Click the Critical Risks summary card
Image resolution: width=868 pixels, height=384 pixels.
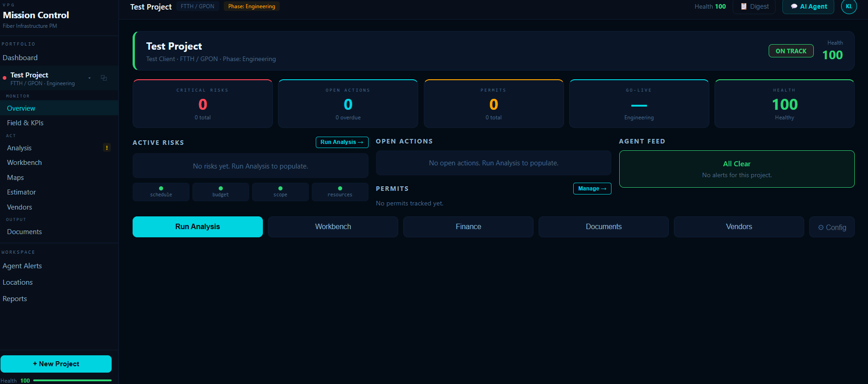point(202,103)
